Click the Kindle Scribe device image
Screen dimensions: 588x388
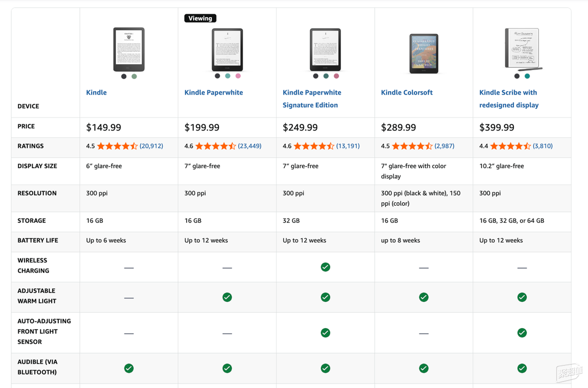523,49
